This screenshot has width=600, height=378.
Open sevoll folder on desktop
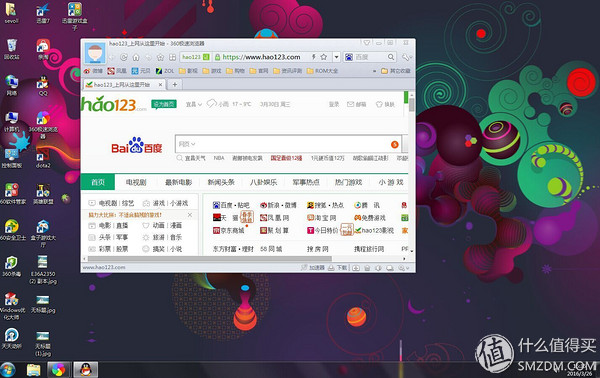pos(11,13)
